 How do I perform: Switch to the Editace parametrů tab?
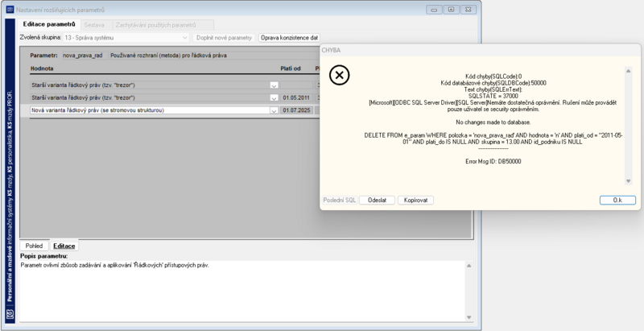pyautogui.click(x=49, y=25)
